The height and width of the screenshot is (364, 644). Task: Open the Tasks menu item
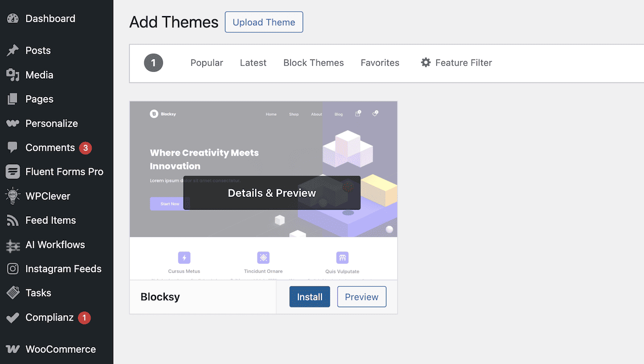click(38, 293)
